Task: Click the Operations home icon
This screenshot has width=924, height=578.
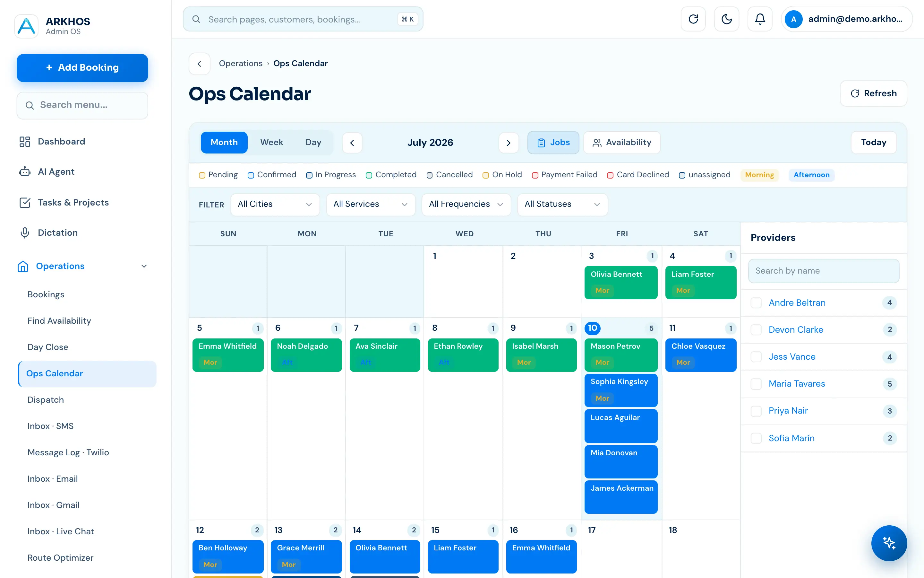Action: tap(23, 267)
